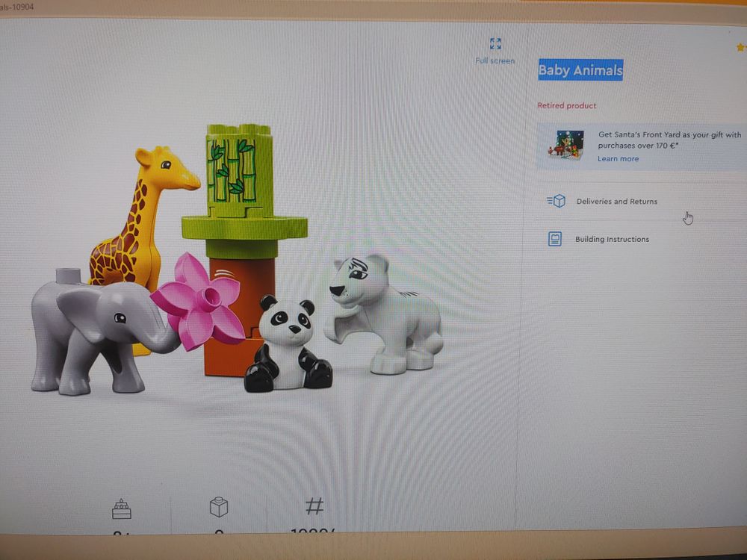747x560 pixels.
Task: Click the Baby Animals product image
Action: coord(238,260)
